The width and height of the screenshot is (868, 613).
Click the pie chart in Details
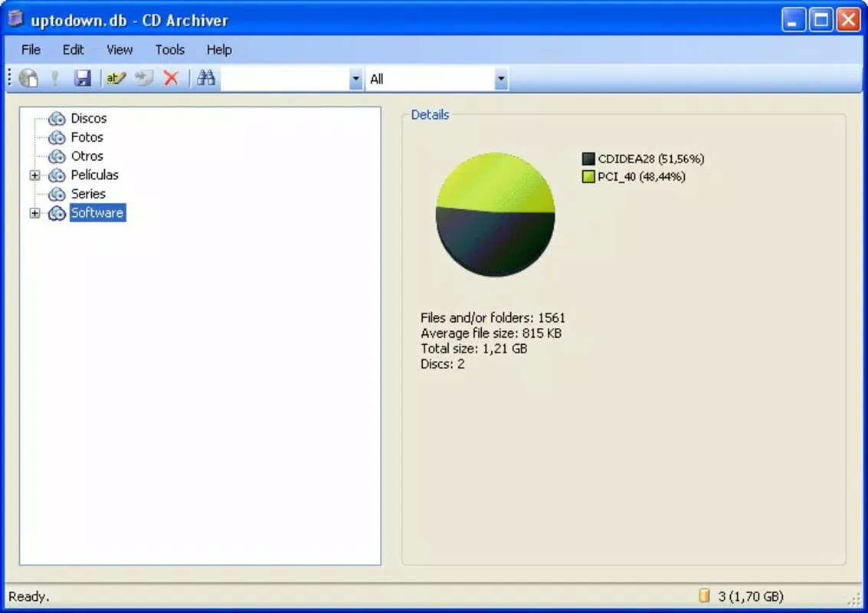coord(496,215)
